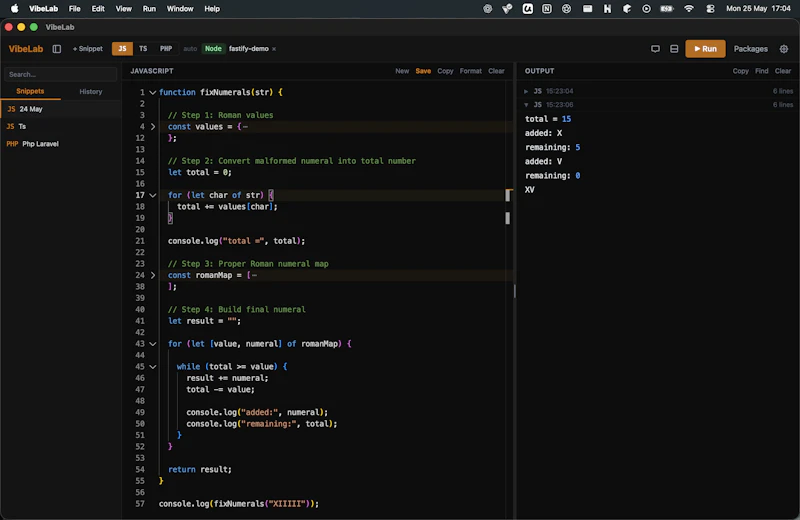Expand the 15:23:04 output entry

click(526, 91)
